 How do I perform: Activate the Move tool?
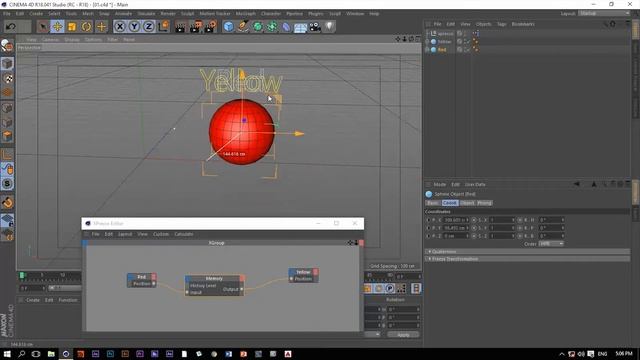(57, 27)
